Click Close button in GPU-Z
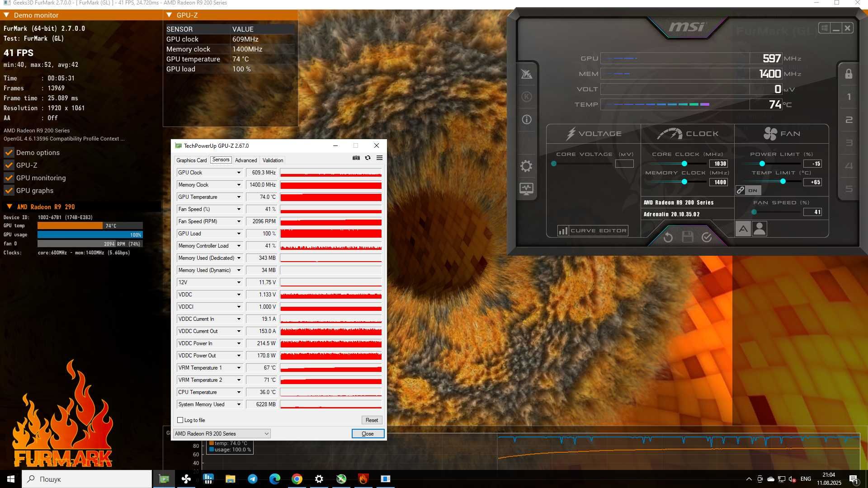868x488 pixels. pos(368,434)
